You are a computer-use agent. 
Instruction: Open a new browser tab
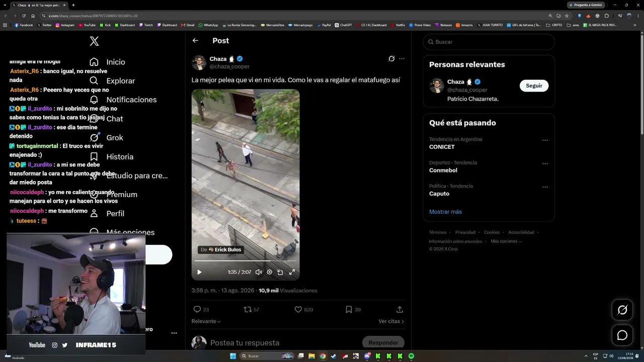click(73, 5)
